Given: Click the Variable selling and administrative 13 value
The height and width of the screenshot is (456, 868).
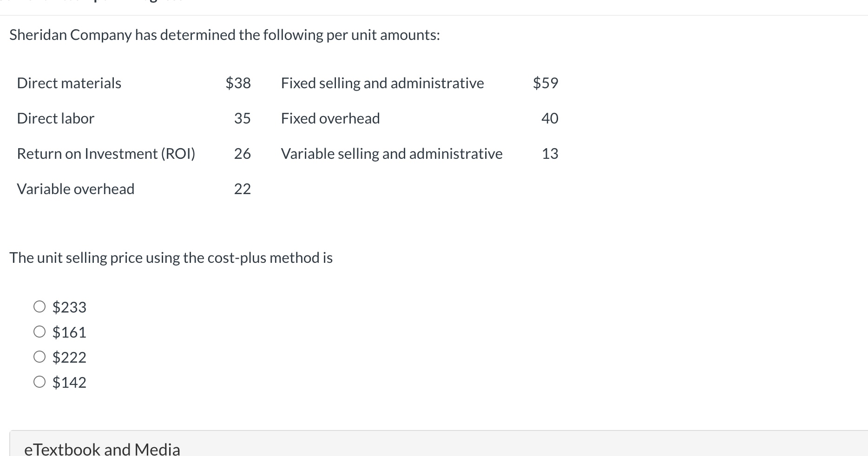Looking at the screenshot, I should point(550,153).
